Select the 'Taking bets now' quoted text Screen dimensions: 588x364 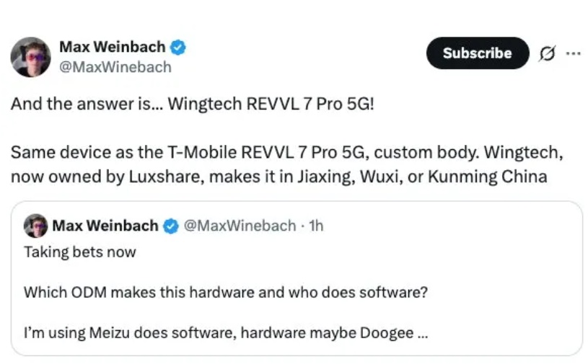[80, 252]
